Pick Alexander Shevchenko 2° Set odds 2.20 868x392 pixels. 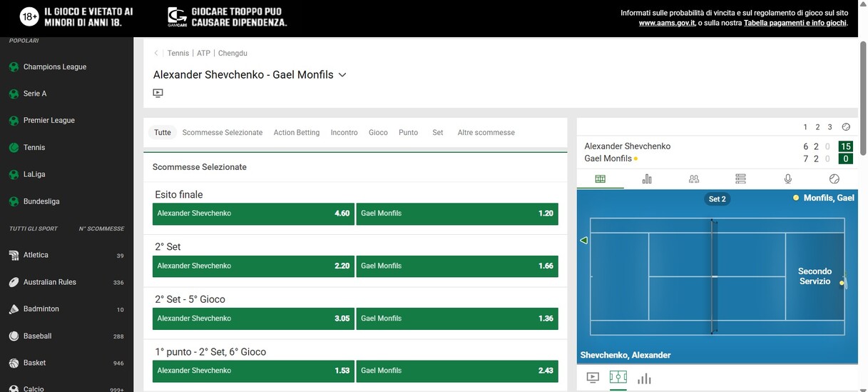click(x=253, y=266)
